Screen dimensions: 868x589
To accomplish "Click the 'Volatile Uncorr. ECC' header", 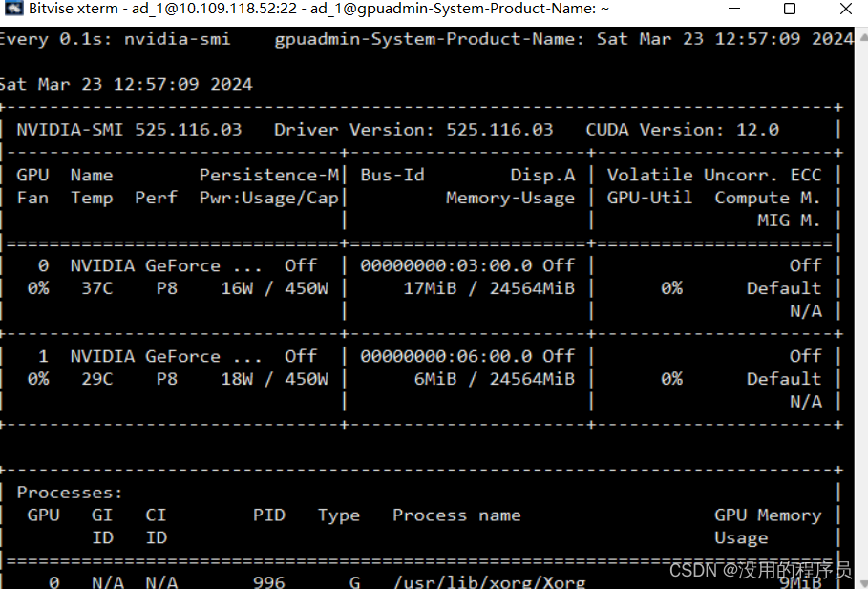I will pos(714,175).
